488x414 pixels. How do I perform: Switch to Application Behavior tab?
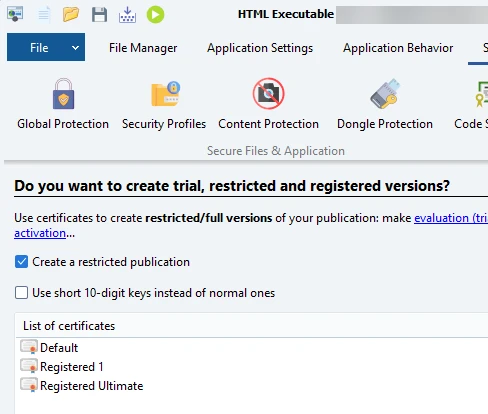pyautogui.click(x=398, y=48)
